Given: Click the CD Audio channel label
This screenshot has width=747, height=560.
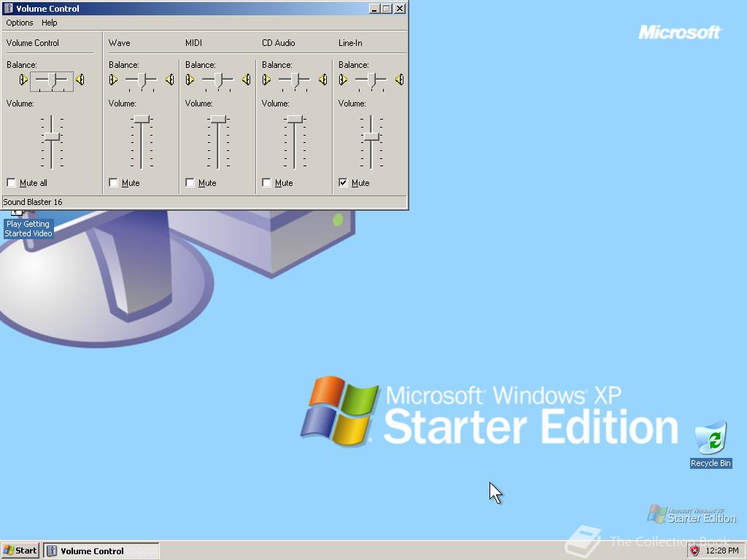Looking at the screenshot, I should (279, 43).
